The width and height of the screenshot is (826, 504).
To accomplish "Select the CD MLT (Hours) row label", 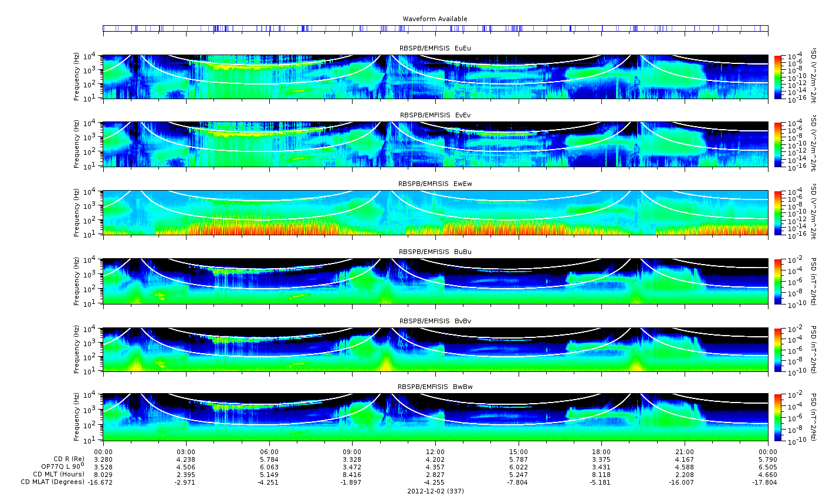I will click(59, 475).
